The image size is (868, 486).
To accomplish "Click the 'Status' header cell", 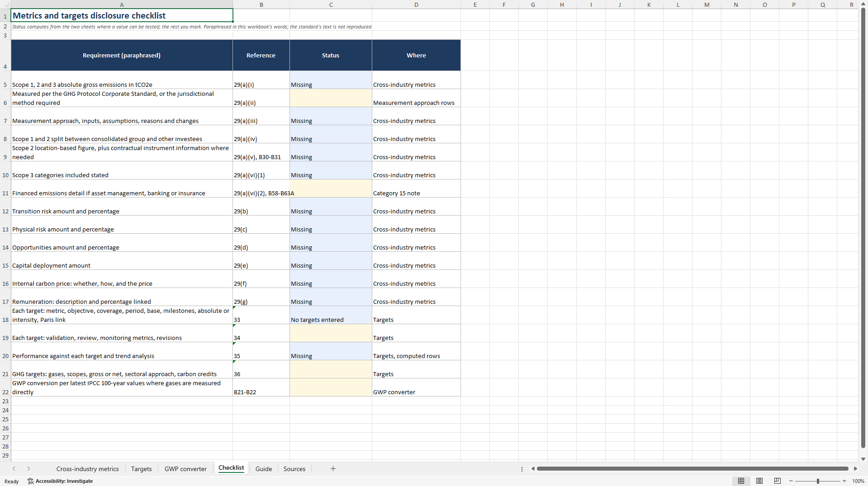I will tap(331, 55).
